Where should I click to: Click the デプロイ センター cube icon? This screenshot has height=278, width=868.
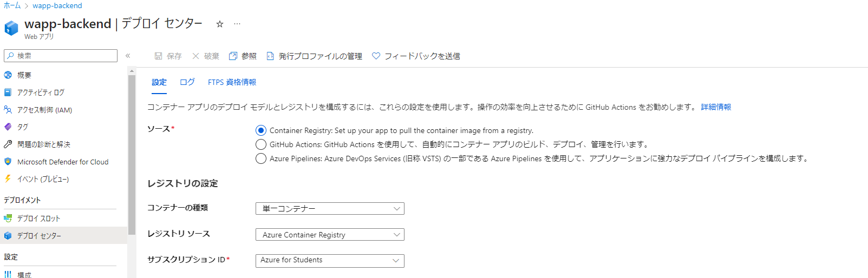point(8,236)
